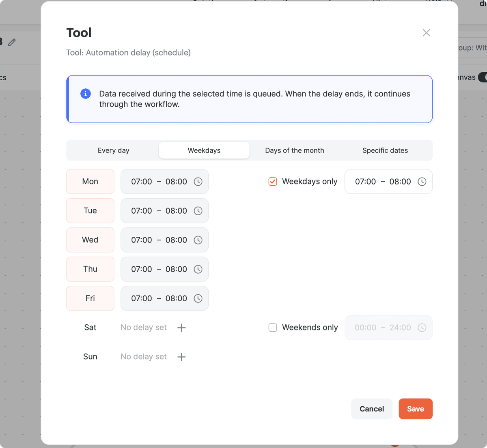Click the pencil edit icon behind dialog

12,42
